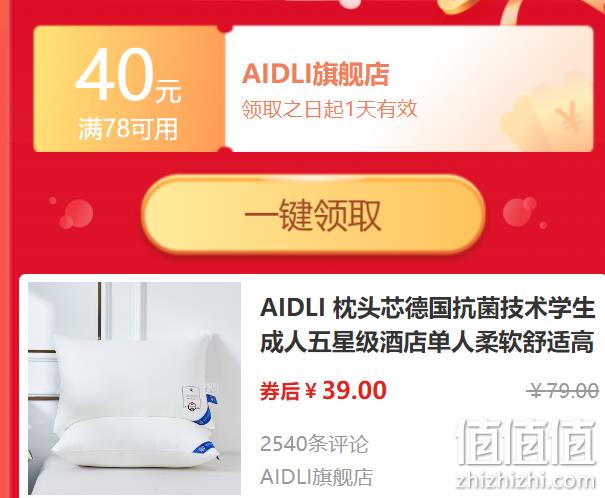605x498 pixels.
Task: Click the AIDLI旗舰店 coupon store title
Action: point(316,74)
